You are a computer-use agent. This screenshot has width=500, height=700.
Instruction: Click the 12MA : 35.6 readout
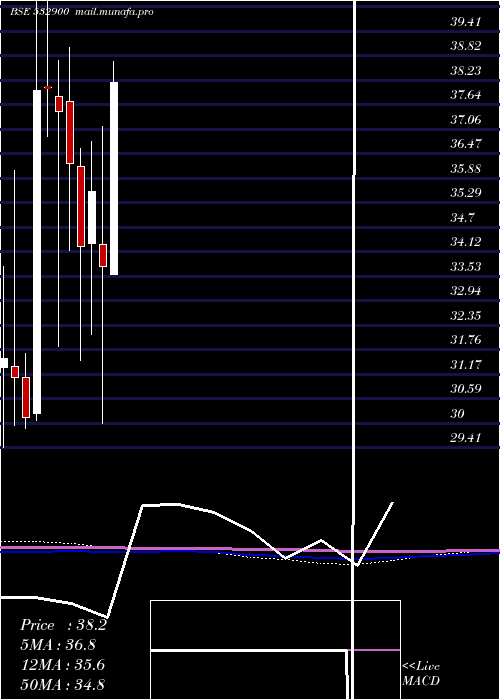click(x=63, y=665)
